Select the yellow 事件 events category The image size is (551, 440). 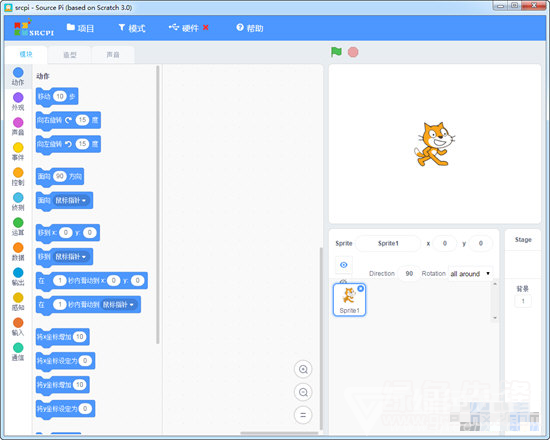(x=18, y=151)
